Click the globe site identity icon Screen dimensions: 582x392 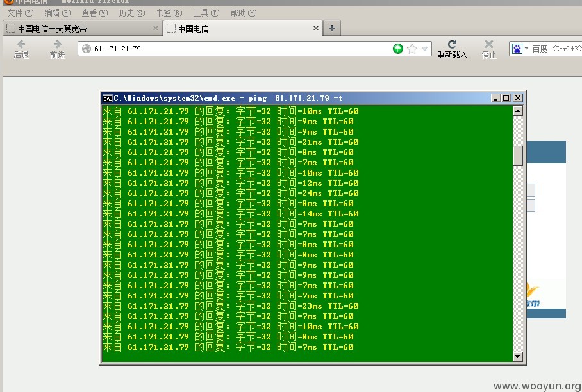coord(87,49)
